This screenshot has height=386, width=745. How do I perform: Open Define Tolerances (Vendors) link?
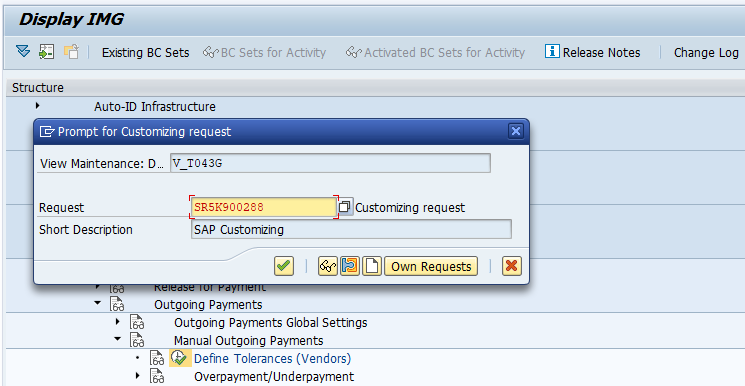point(272,358)
